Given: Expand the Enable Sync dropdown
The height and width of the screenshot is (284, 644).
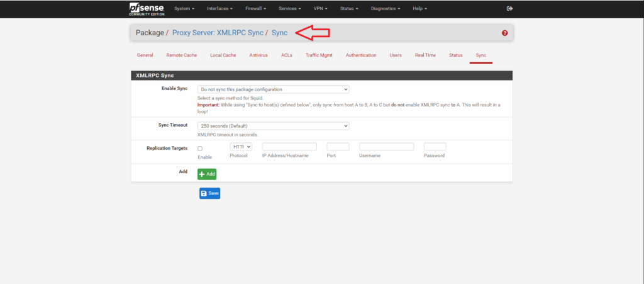Looking at the screenshot, I should (273, 90).
